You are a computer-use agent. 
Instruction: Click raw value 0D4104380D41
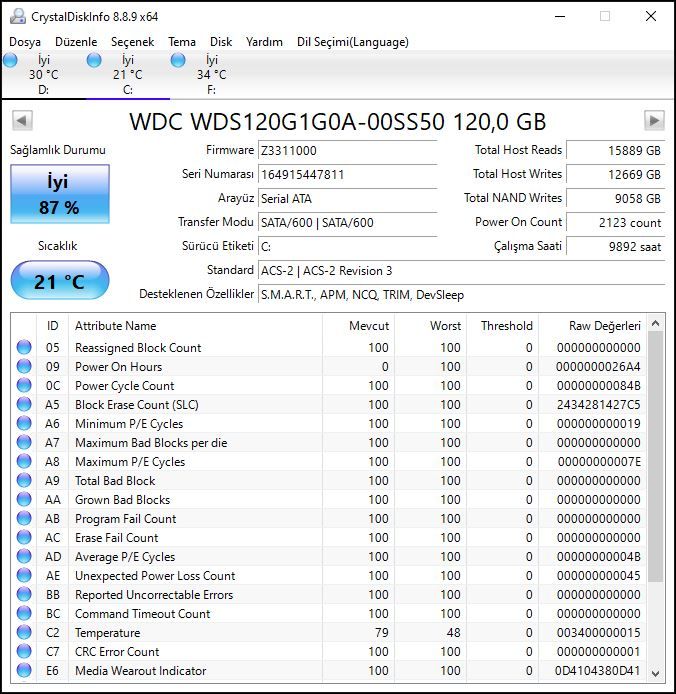[598, 671]
